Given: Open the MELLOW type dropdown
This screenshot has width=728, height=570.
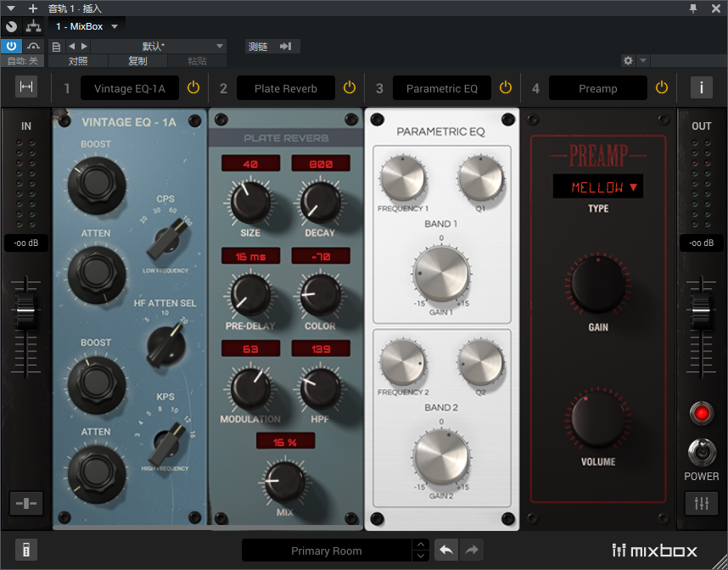Looking at the screenshot, I should click(x=598, y=187).
